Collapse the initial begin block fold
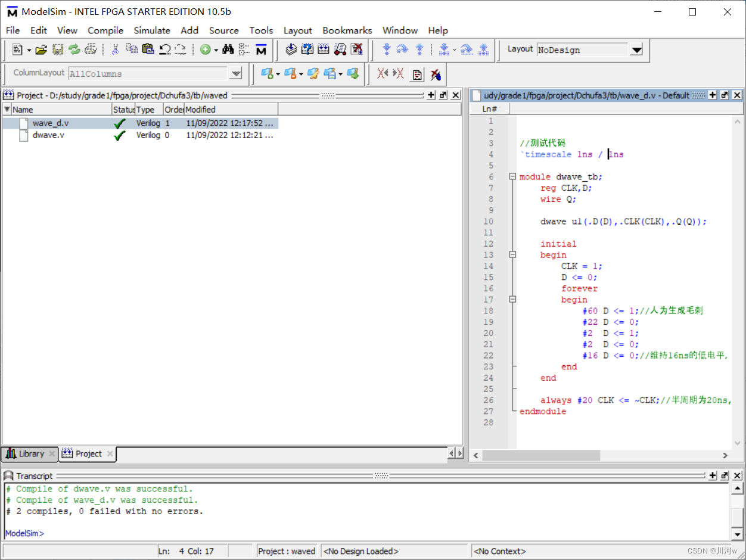The image size is (746, 560). (x=512, y=255)
